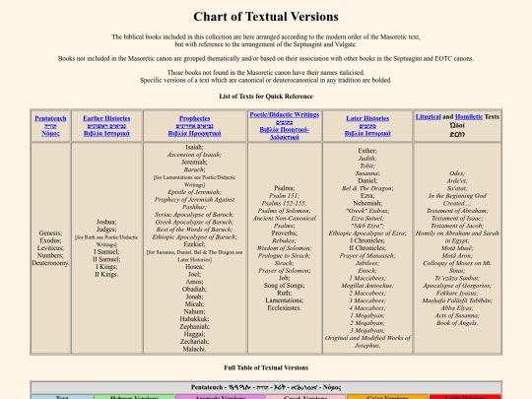Click 'Acts of Susanna;' entry
532x399 pixels.
coord(457,315)
